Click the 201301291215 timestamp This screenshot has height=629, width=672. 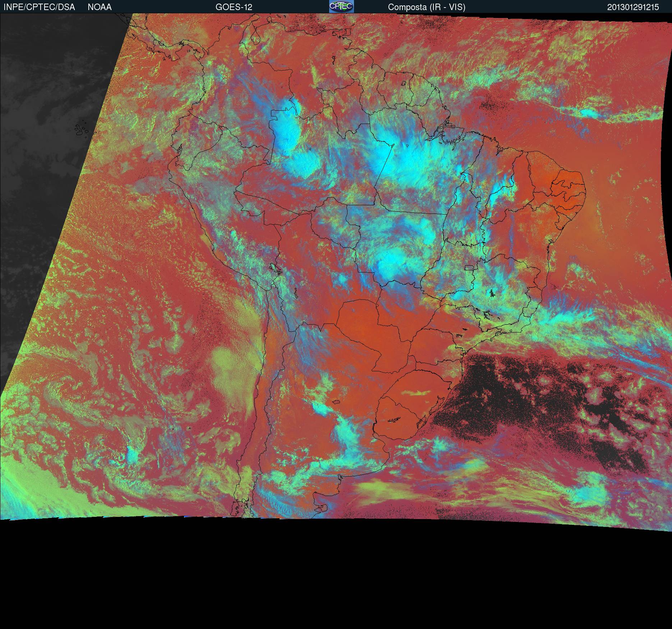[x=633, y=7]
